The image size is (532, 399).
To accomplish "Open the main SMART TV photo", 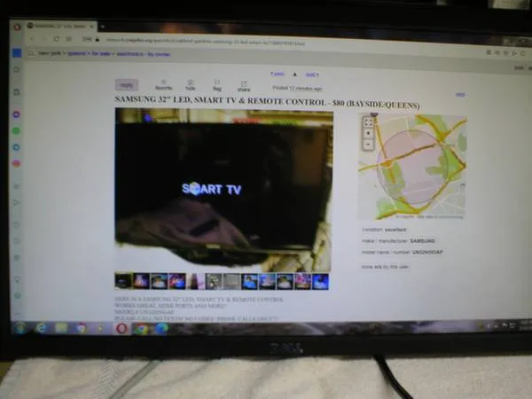I will [223, 190].
